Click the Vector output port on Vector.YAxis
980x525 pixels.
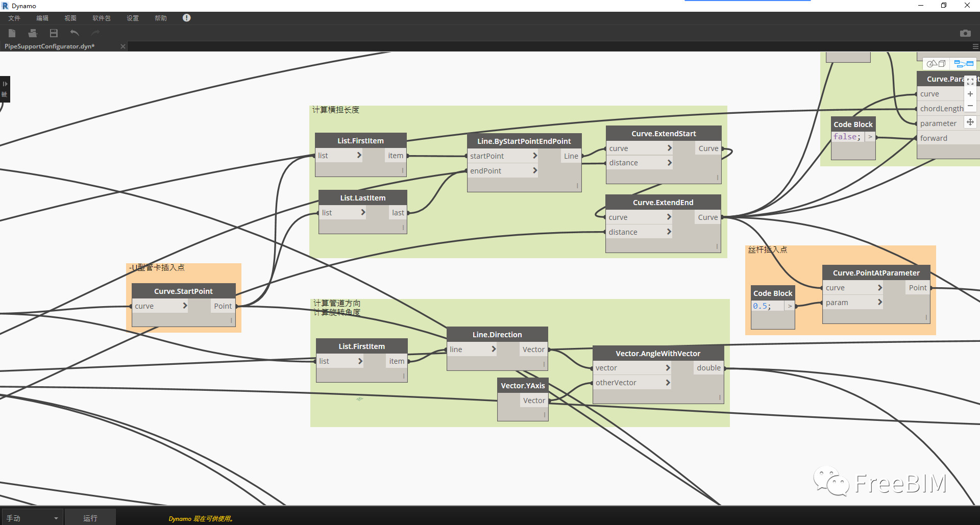point(534,401)
